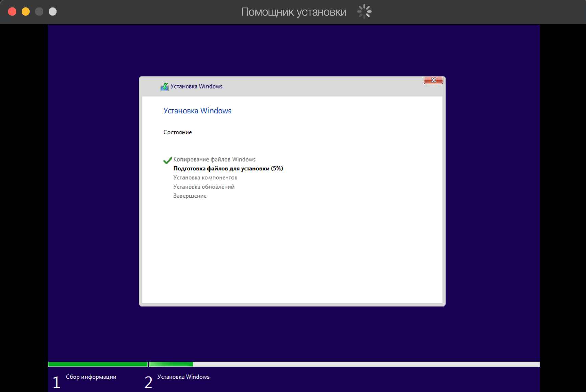Click the Установка Windows stage progress bar
The height and width of the screenshot is (392, 586).
344,364
